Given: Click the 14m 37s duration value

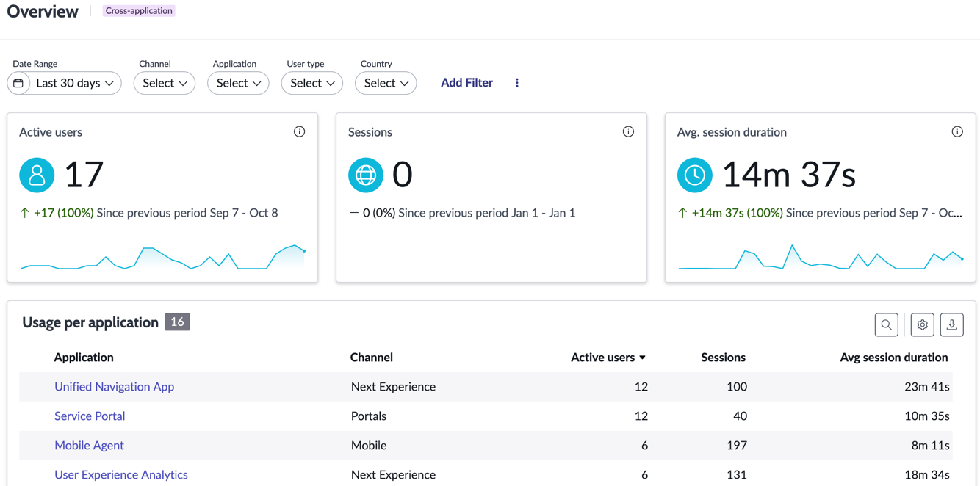Looking at the screenshot, I should pos(789,175).
